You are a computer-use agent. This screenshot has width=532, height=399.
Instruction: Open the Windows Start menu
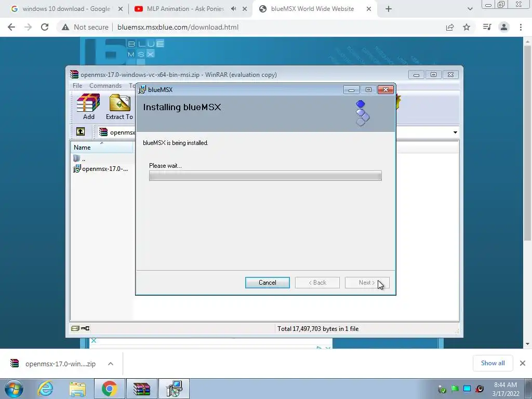pyautogui.click(x=14, y=389)
